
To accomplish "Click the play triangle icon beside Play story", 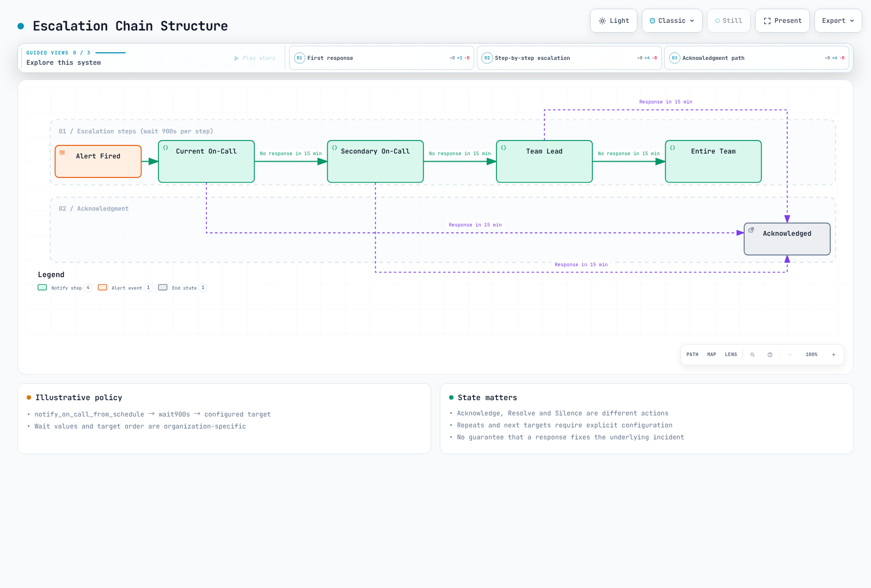I will point(237,58).
